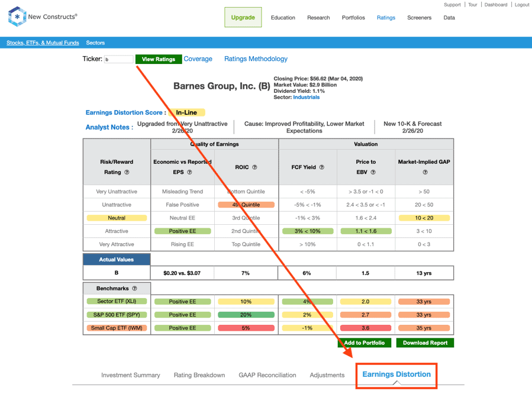The height and width of the screenshot is (394, 532).
Task: Click the highlighted Positive EE rating cell
Action: tap(182, 231)
